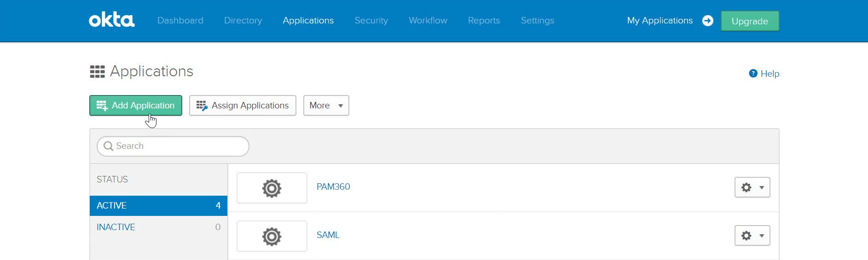Click the Applications grid icon by heading
This screenshot has height=260, width=868.
pyautogui.click(x=97, y=72)
